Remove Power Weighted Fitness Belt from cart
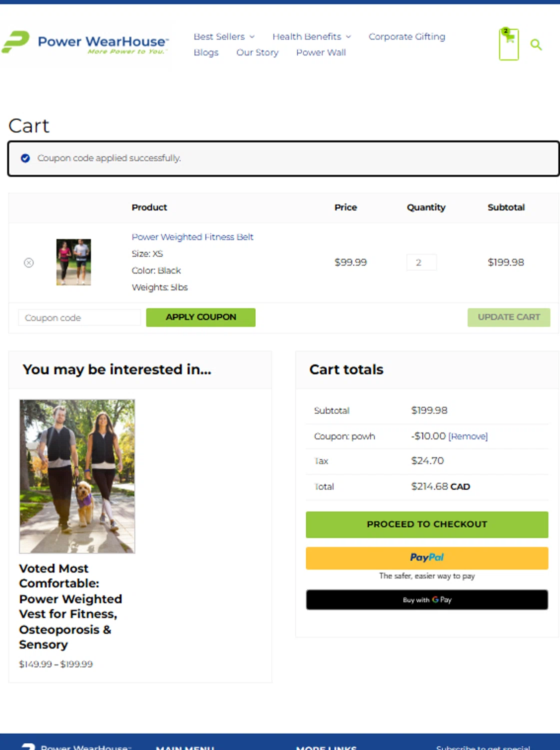 29,262
